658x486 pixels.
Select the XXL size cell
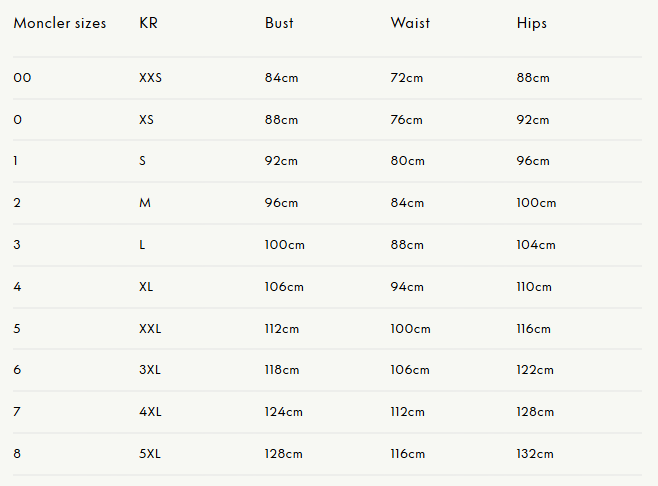(x=150, y=329)
